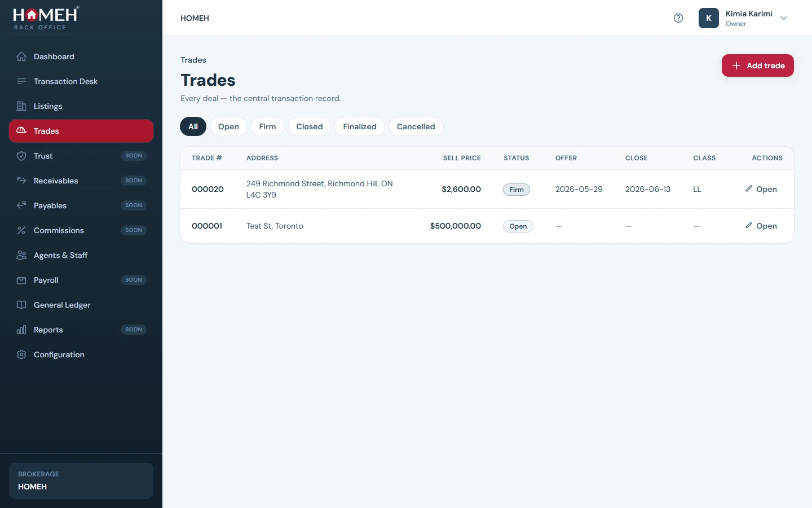Show Closed trades tab
The image size is (812, 508).
[310, 126]
